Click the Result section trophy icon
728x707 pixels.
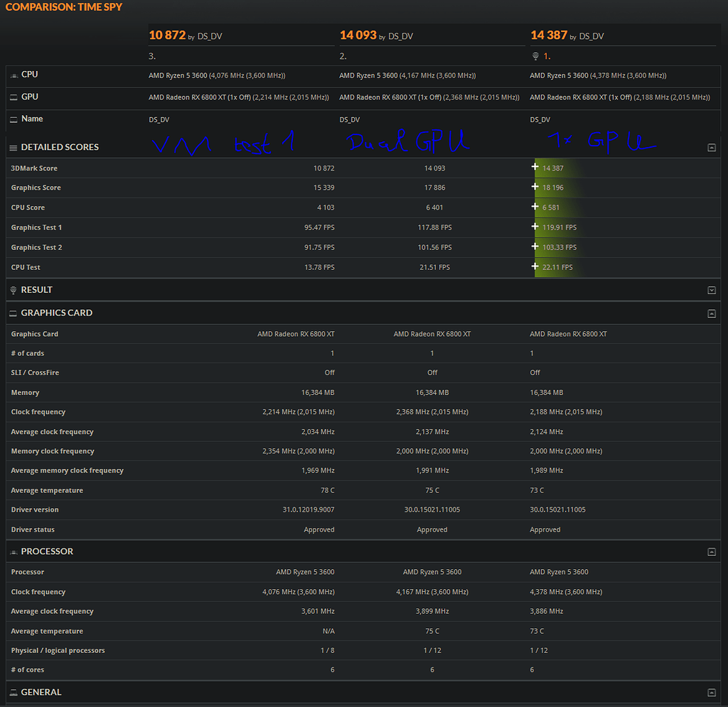coord(13,291)
